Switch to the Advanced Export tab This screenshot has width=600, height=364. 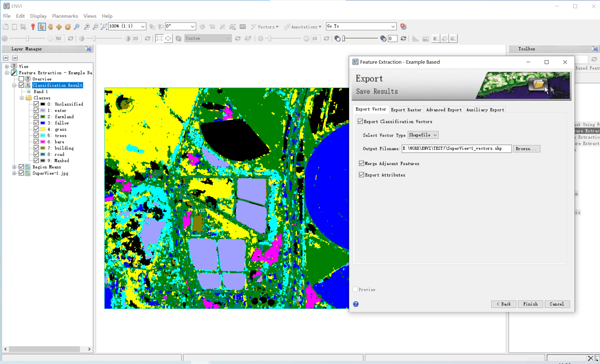click(444, 110)
